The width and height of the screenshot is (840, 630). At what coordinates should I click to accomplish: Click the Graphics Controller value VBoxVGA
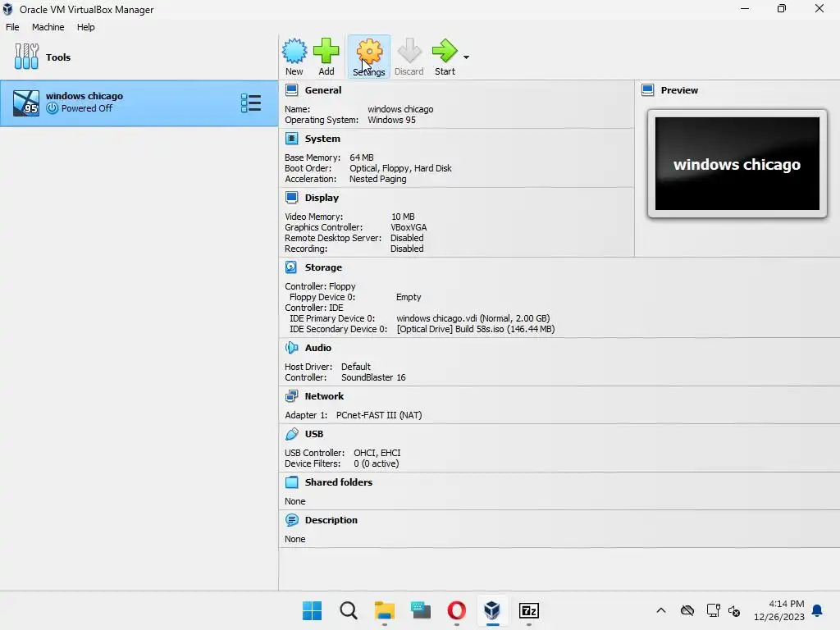click(409, 227)
